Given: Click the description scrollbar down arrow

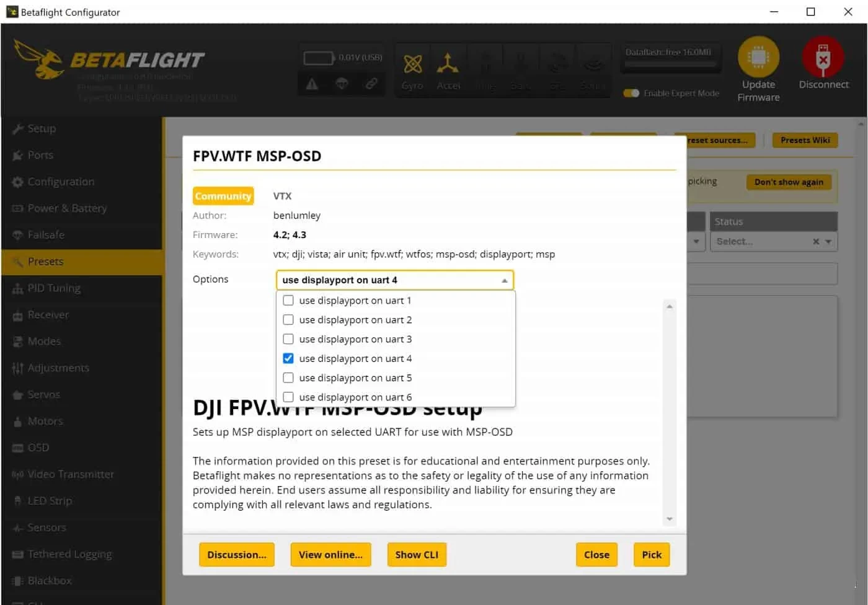Looking at the screenshot, I should coord(670,519).
